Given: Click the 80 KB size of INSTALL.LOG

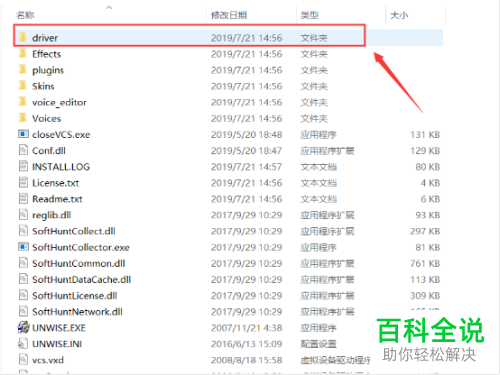Looking at the screenshot, I should pos(428,167).
